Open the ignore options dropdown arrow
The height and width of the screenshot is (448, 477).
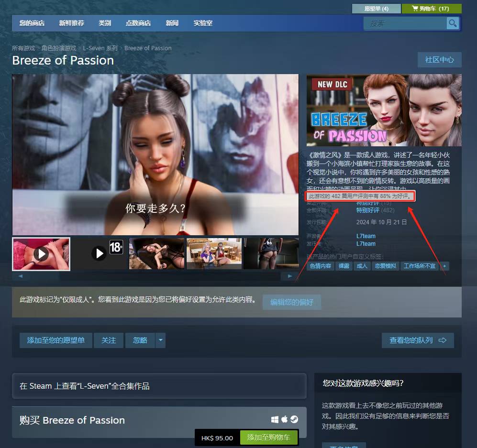(x=160, y=340)
